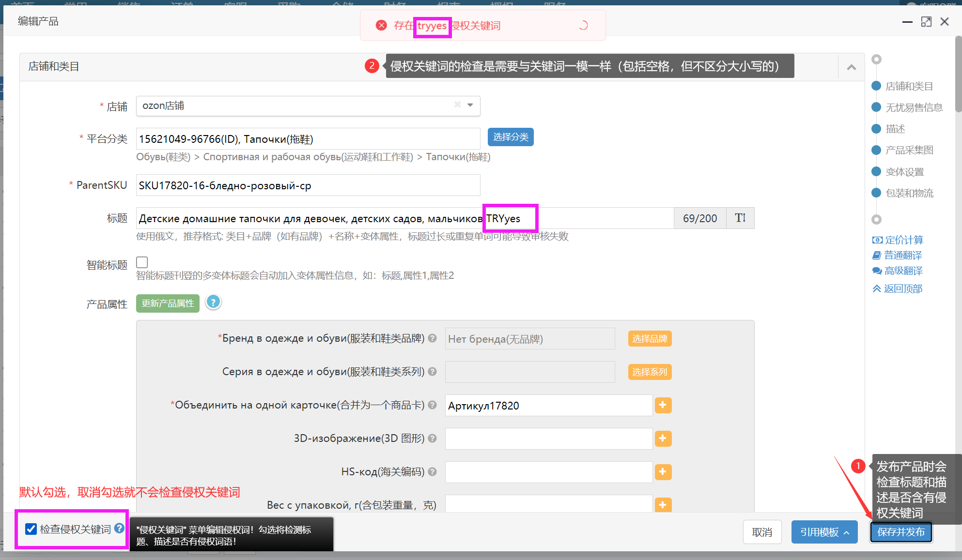Click plus icon next to Артикул17820 field

tap(663, 405)
